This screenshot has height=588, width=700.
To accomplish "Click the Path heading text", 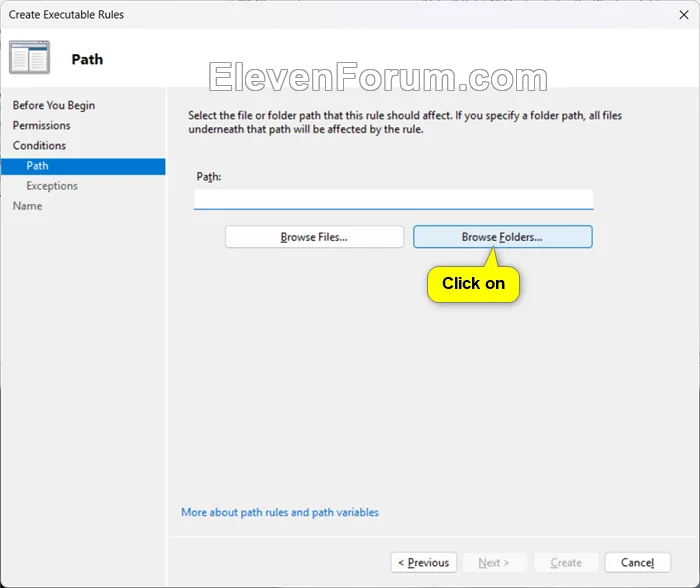I will click(87, 59).
